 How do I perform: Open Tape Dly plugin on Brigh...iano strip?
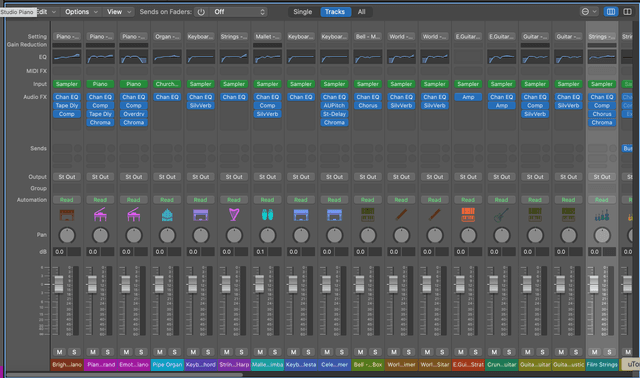point(67,105)
